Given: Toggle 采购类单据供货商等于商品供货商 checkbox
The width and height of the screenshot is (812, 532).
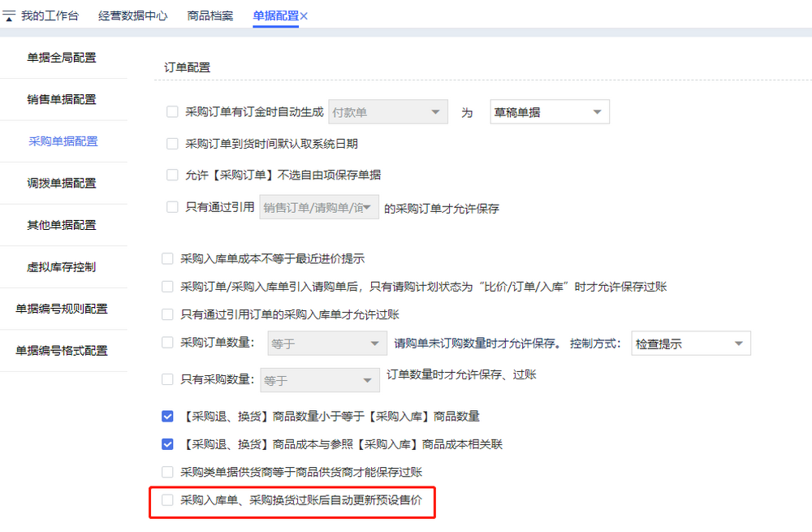Looking at the screenshot, I should coord(167,472).
